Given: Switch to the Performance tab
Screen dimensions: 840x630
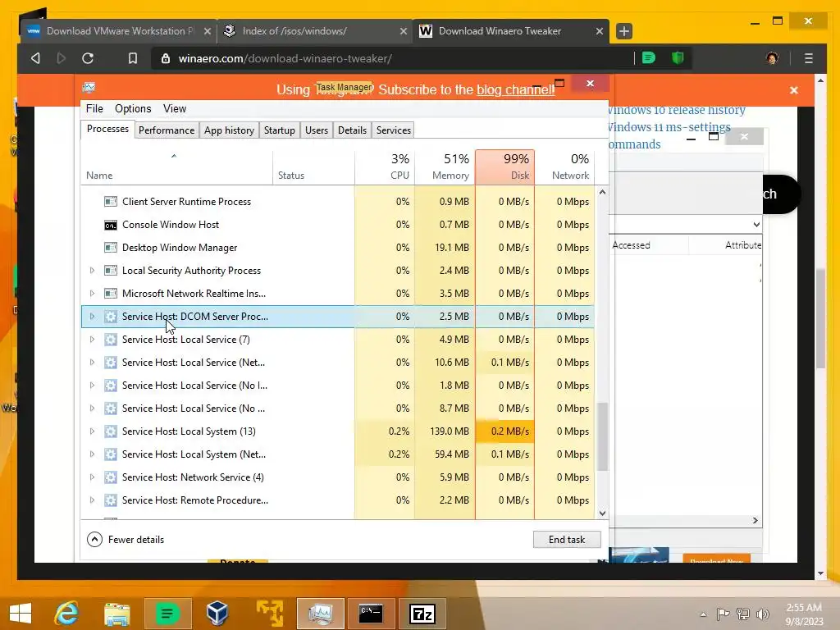Looking at the screenshot, I should (x=167, y=130).
